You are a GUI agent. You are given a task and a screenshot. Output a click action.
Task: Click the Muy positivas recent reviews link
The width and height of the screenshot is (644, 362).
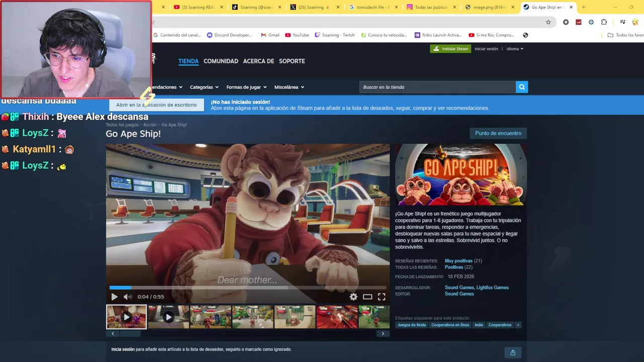click(458, 261)
